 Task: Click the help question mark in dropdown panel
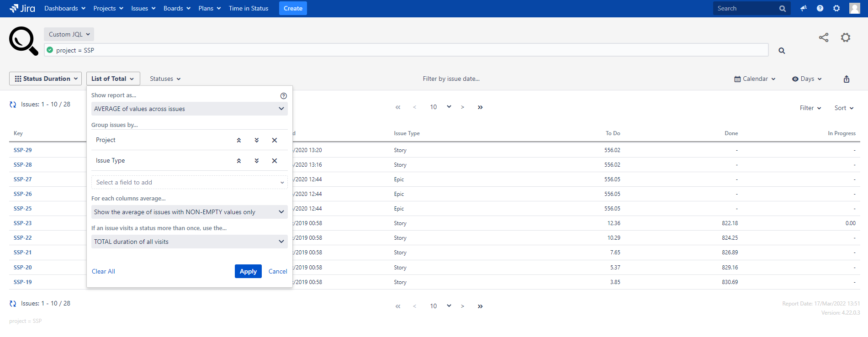point(283,95)
